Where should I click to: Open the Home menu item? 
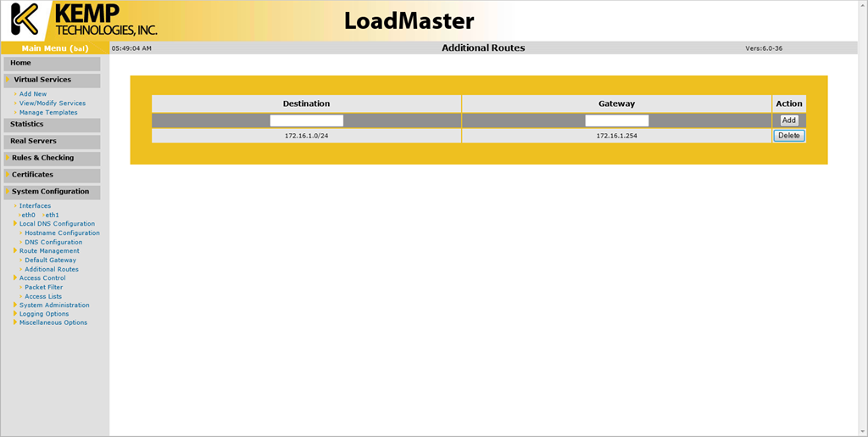52,63
